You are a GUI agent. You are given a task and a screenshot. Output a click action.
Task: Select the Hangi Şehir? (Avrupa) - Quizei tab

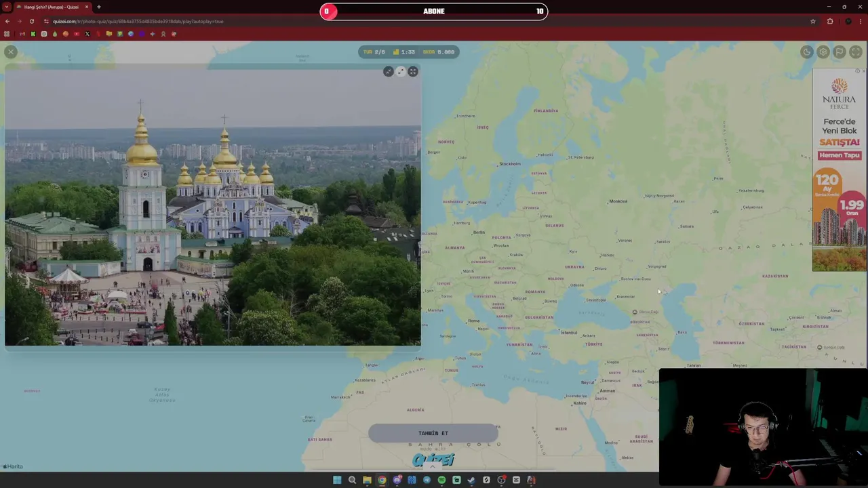pos(52,7)
